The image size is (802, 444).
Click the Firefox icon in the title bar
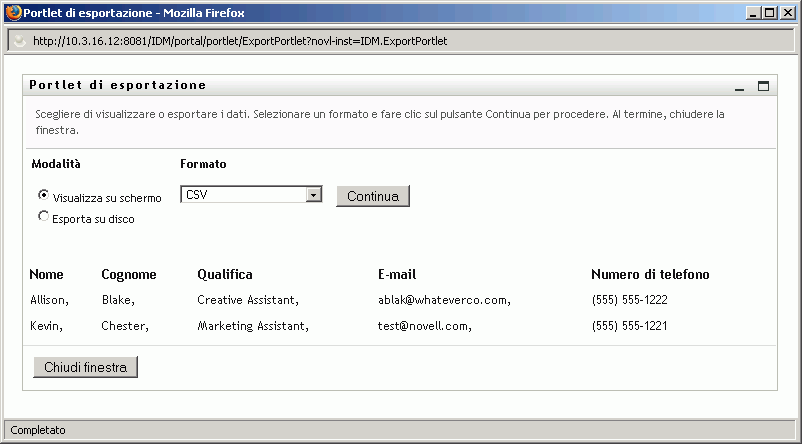[x=14, y=13]
